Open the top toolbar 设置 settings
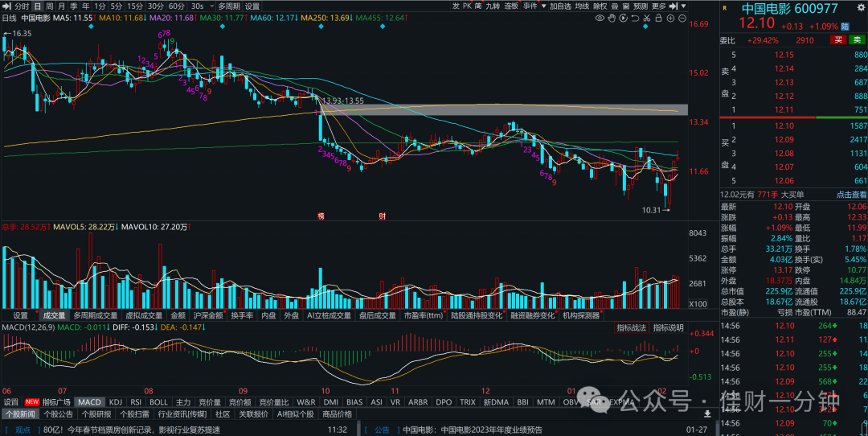Viewport: 868px width, 436px height. (252, 6)
